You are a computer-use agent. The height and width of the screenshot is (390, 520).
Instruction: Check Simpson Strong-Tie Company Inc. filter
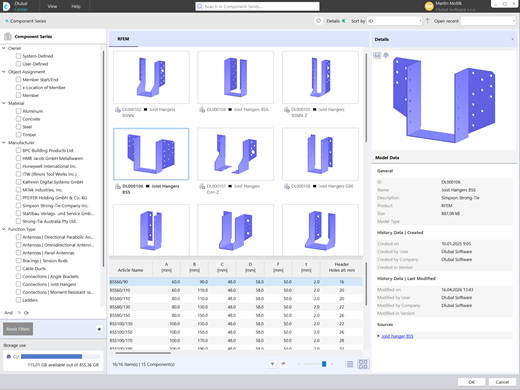tap(18, 205)
